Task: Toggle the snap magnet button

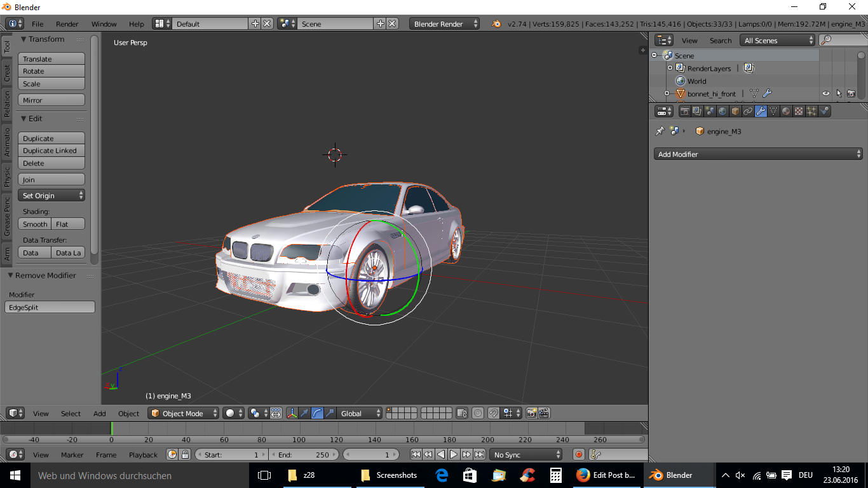Action: click(x=494, y=413)
